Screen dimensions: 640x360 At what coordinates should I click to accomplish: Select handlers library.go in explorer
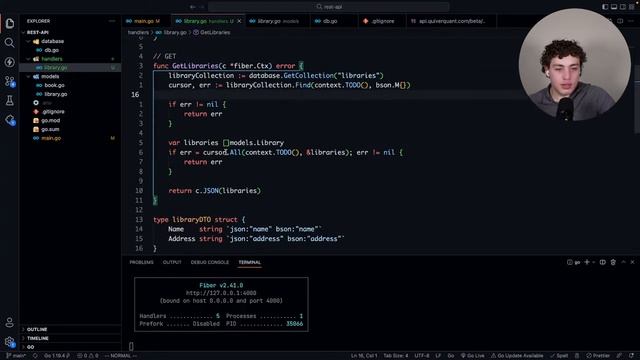(x=70, y=68)
